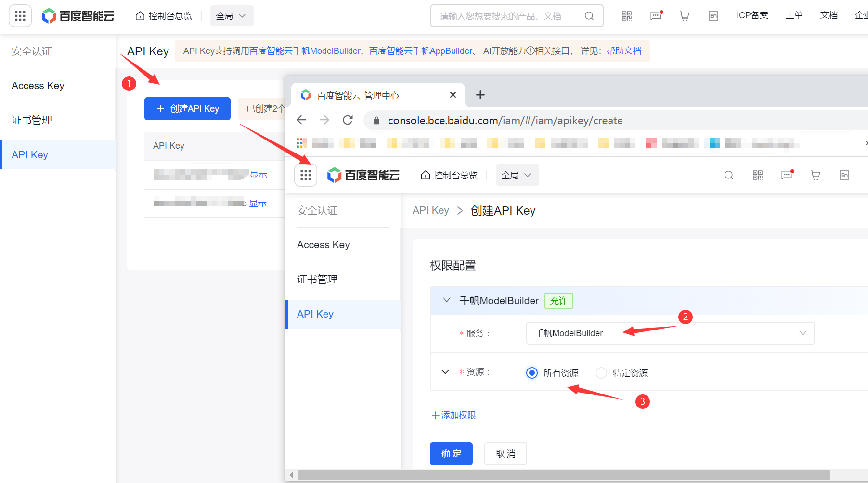The height and width of the screenshot is (483, 868).
Task: Open 百度智能云千帆ModelBuilder link in notice
Action: [x=305, y=51]
